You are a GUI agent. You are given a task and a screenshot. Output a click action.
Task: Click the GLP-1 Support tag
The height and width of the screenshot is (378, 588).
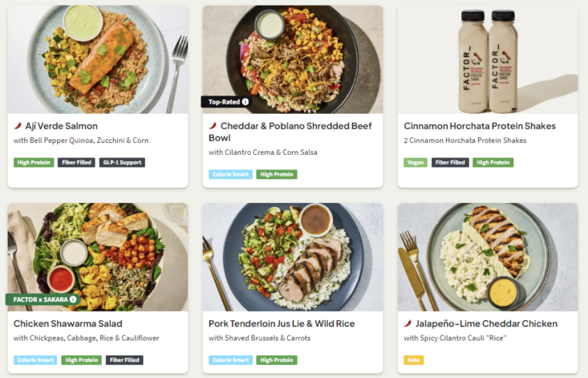click(x=123, y=162)
